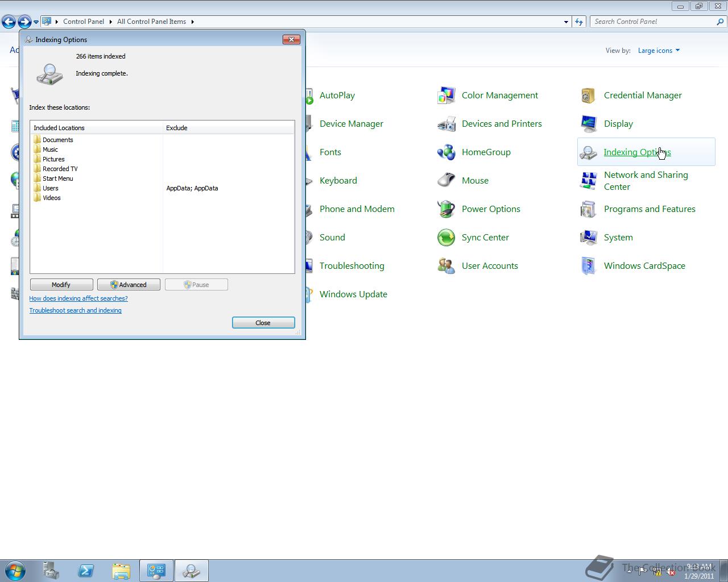Open 'How does indexing affect searches?' link
The image size is (728, 582).
(78, 298)
